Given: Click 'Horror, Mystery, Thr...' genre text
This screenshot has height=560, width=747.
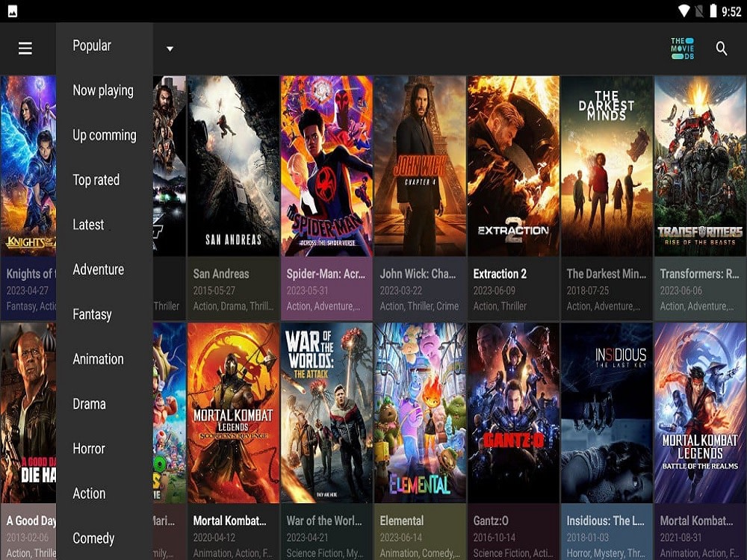Looking at the screenshot, I should pyautogui.click(x=606, y=553).
